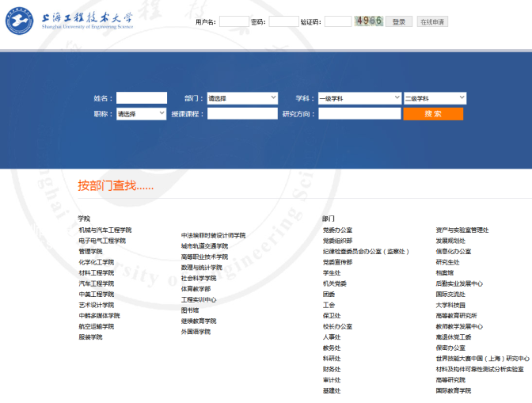532x403 pixels.
Task: Open the 二级学科 sub-discipline dropdown
Action: tap(435, 98)
